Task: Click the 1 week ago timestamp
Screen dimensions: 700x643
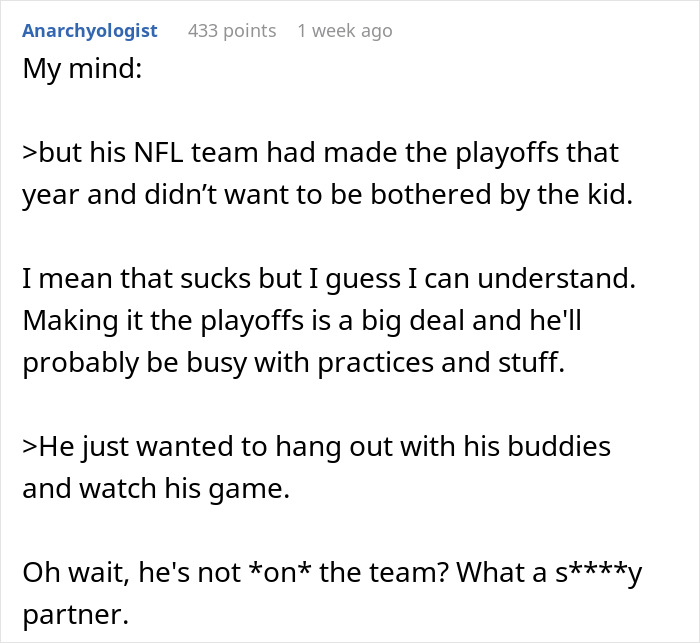Action: tap(345, 31)
